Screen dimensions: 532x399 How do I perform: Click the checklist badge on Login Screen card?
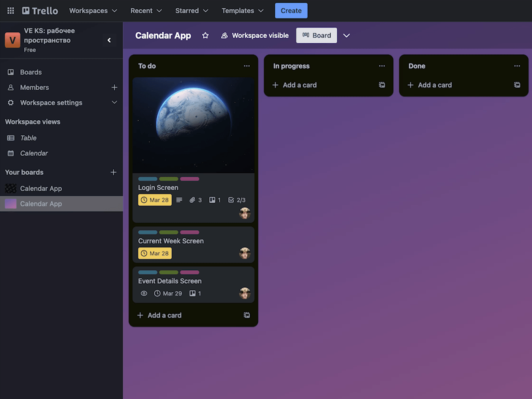(237, 199)
